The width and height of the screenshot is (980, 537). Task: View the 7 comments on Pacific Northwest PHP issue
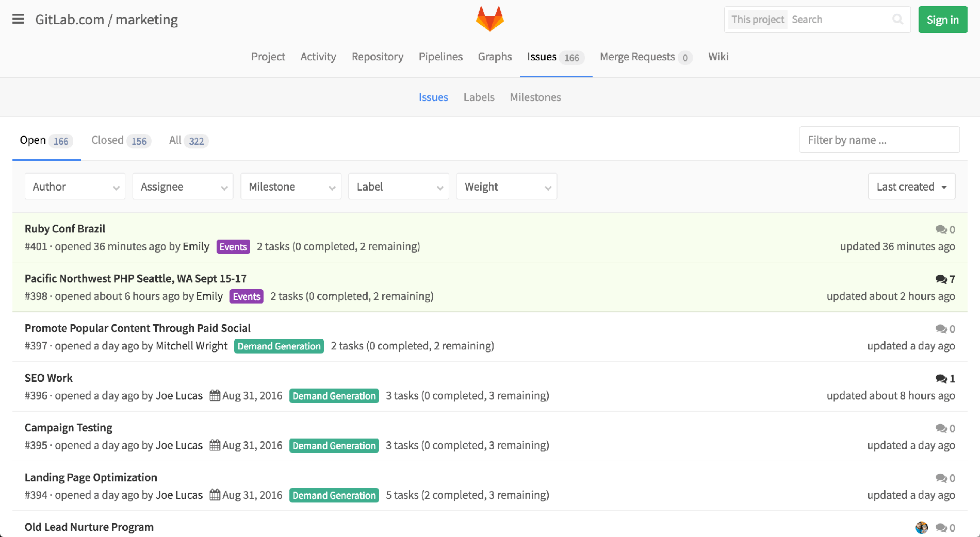(x=940, y=279)
